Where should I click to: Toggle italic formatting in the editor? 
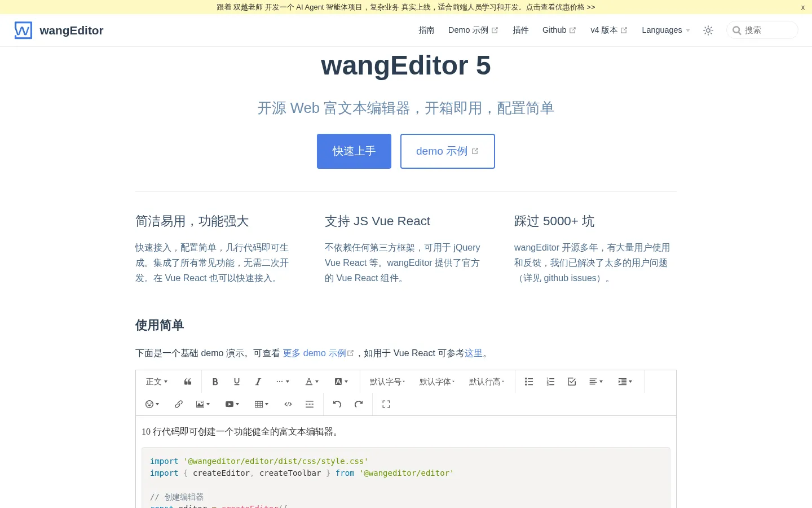pos(258,382)
